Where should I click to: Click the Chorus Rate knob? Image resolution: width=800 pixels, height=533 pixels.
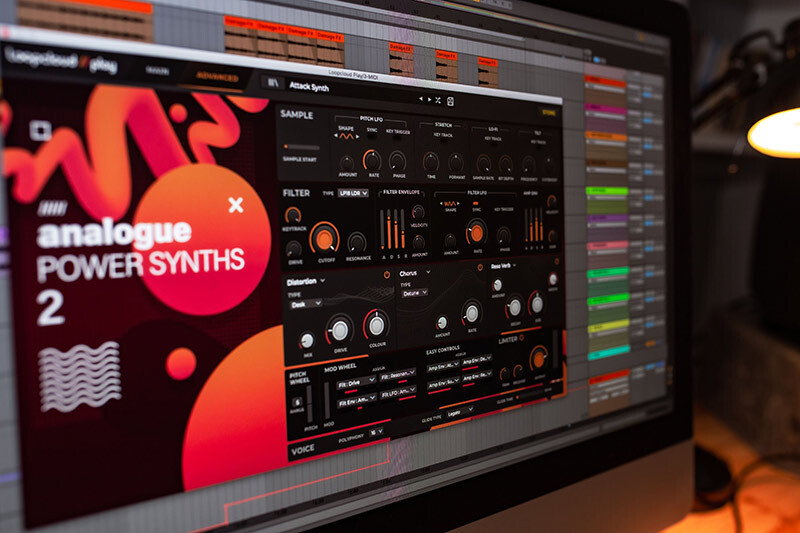[471, 313]
